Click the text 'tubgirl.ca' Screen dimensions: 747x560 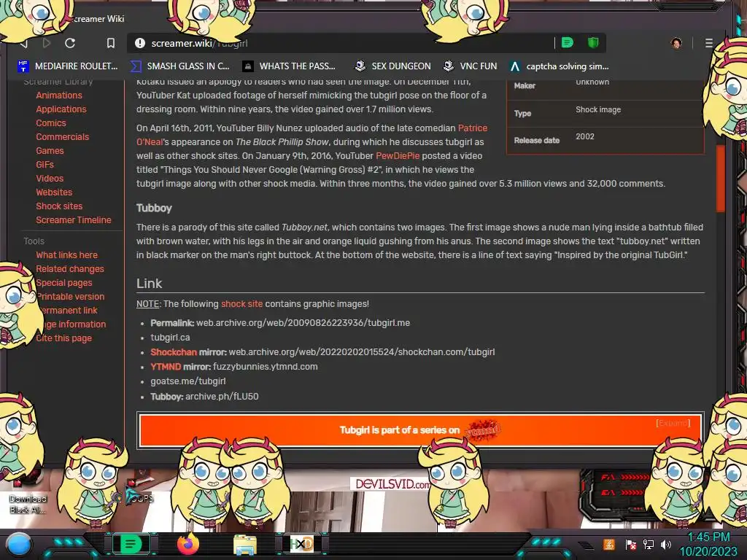point(170,337)
